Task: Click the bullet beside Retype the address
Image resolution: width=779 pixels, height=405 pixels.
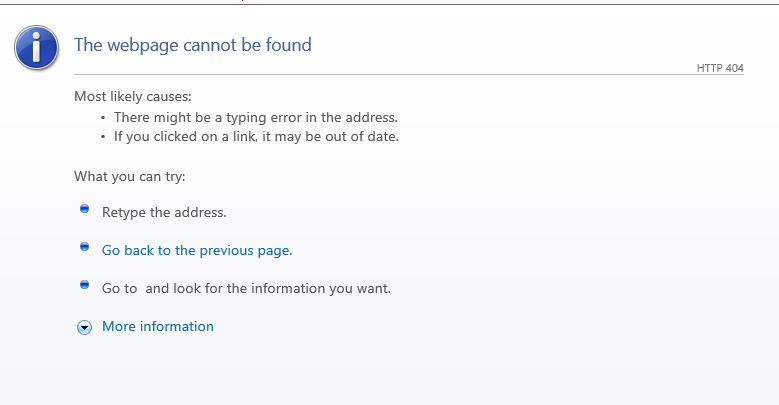Action: [85, 209]
